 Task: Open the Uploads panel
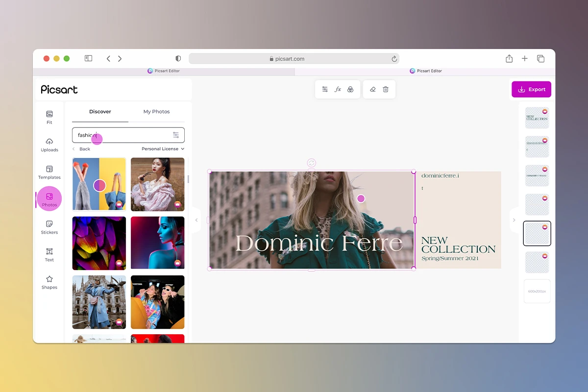(49, 145)
